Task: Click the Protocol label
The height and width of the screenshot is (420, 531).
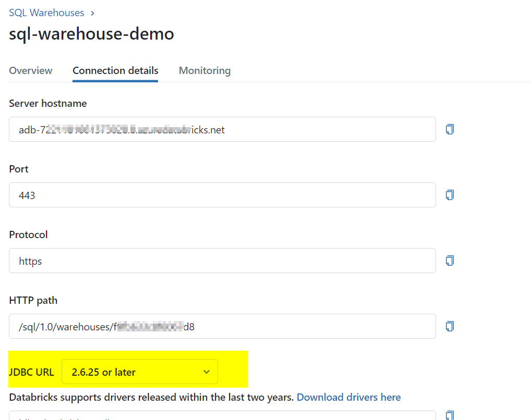Action: [x=28, y=234]
